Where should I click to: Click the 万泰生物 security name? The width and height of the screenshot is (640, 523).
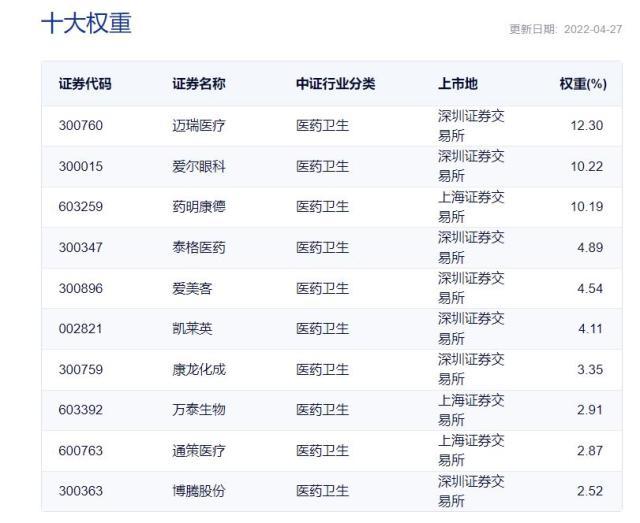tap(198, 410)
